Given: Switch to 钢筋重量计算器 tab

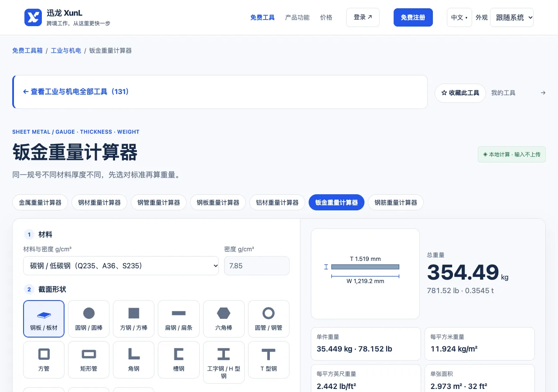Looking at the screenshot, I should pyautogui.click(x=396, y=203).
